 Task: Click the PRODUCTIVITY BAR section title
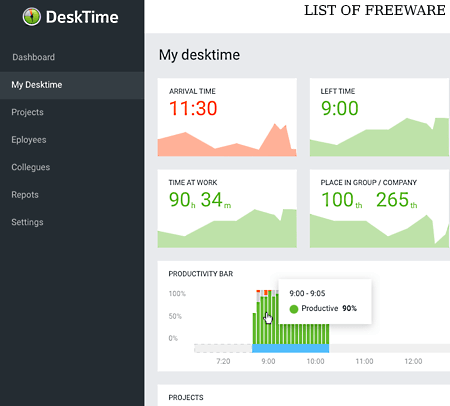tap(201, 274)
